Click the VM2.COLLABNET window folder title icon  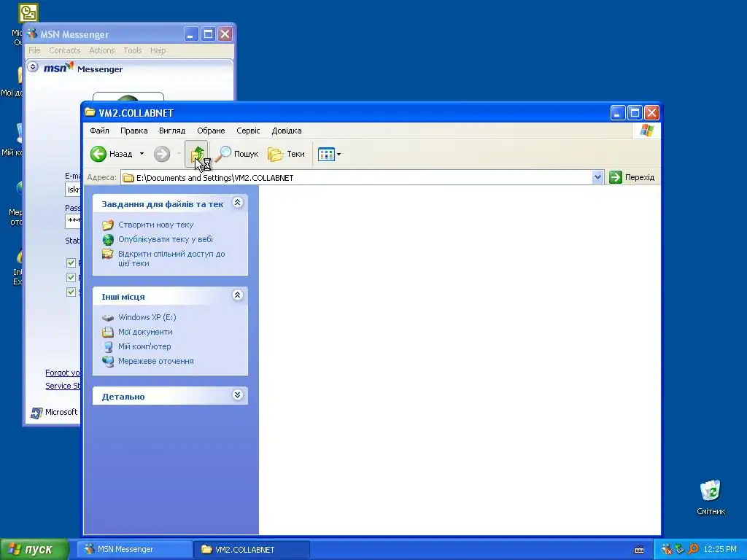point(90,112)
